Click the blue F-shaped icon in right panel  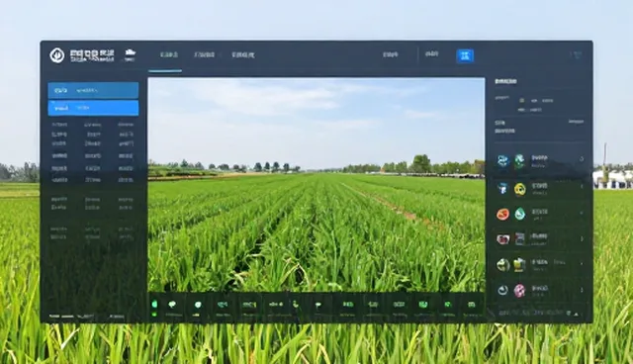tap(503, 189)
